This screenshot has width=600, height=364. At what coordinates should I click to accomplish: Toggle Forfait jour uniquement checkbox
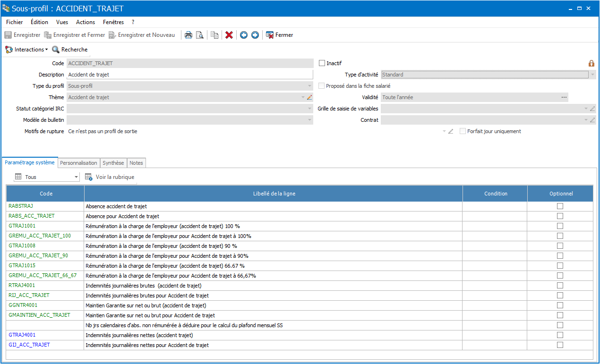coord(463,131)
